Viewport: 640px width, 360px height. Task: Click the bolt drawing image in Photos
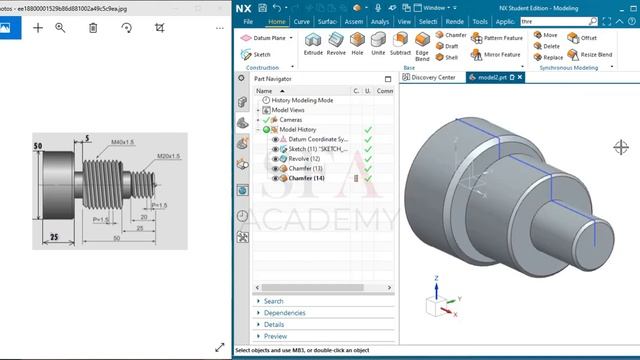click(110, 191)
